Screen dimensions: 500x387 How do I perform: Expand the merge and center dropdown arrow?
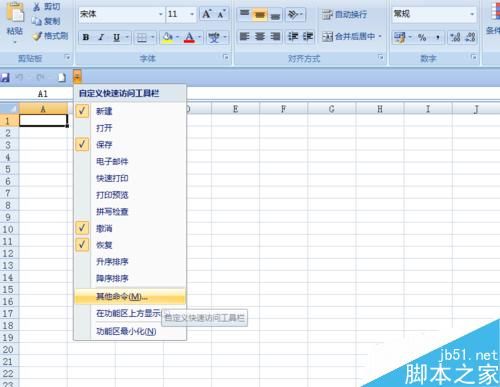[x=380, y=36]
